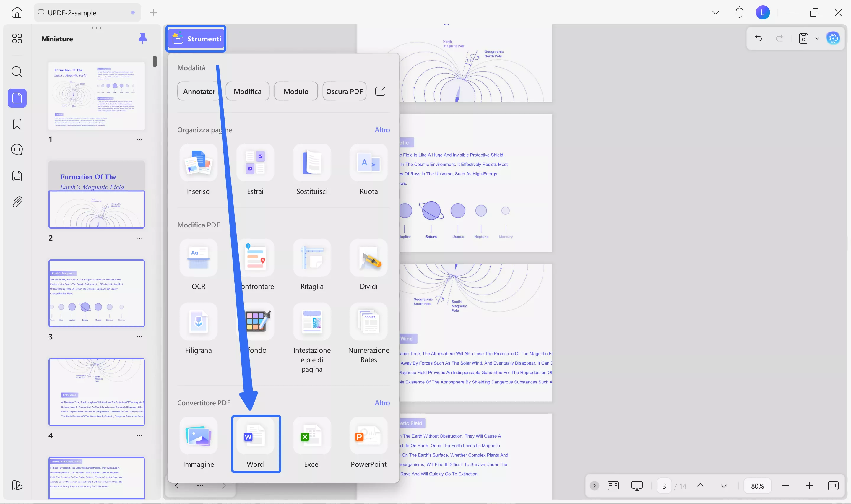Click Altro next to Convertitore PDF
The width and height of the screenshot is (851, 504).
(382, 403)
